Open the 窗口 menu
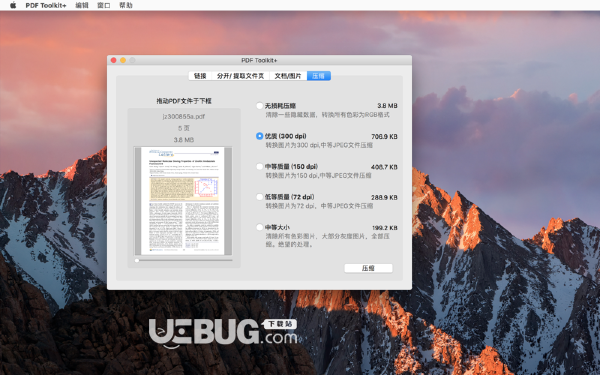The image size is (600, 375). tap(104, 5)
